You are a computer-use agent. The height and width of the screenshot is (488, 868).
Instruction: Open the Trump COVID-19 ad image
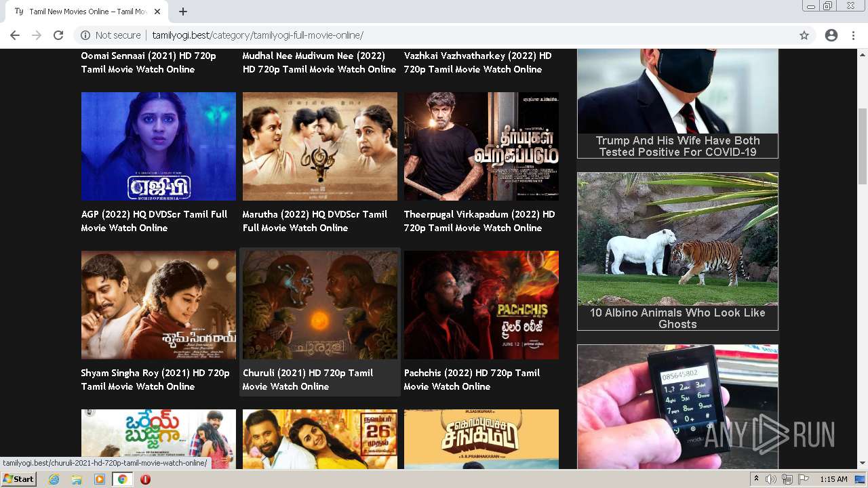coord(677,91)
